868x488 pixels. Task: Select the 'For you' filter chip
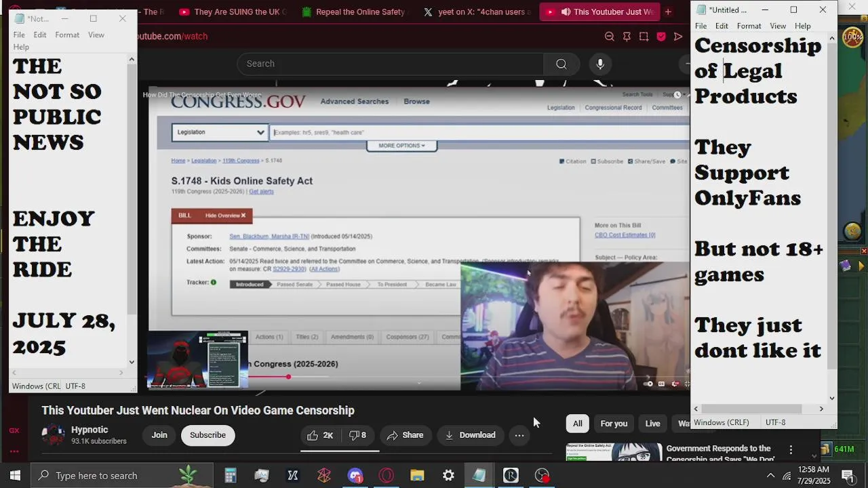click(614, 424)
